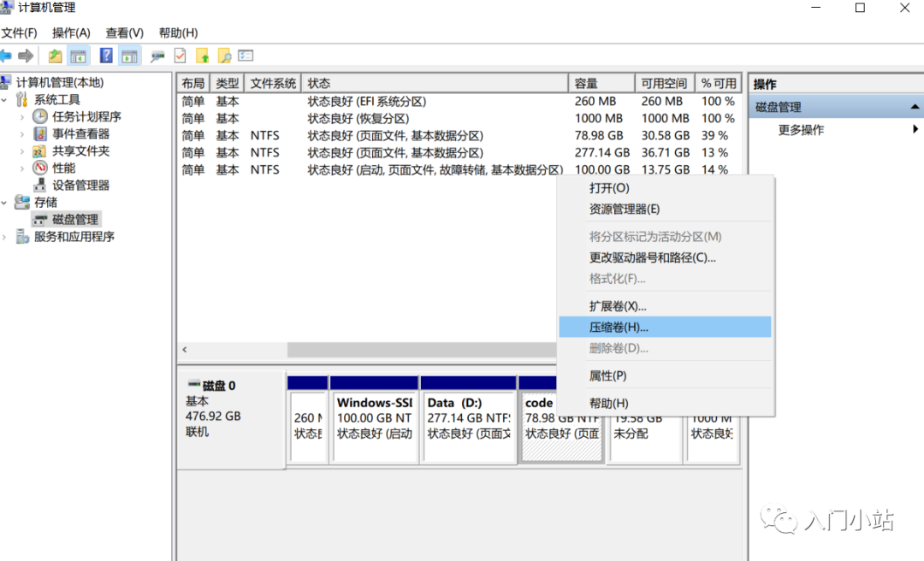Click the Shared Folders icon

tap(39, 151)
